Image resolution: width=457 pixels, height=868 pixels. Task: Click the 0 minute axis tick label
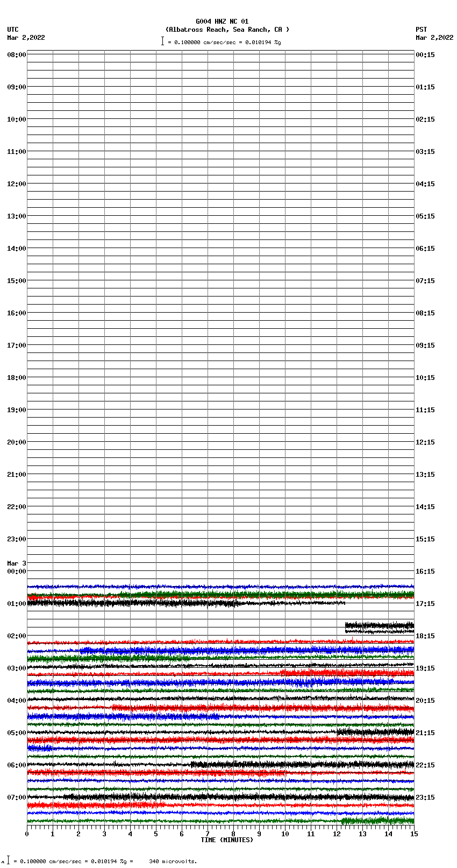27,834
